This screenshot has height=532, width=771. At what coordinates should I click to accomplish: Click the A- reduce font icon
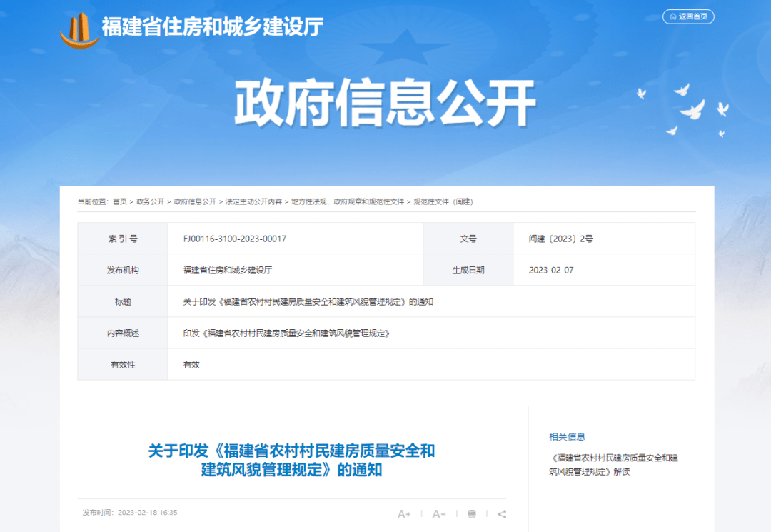438,513
